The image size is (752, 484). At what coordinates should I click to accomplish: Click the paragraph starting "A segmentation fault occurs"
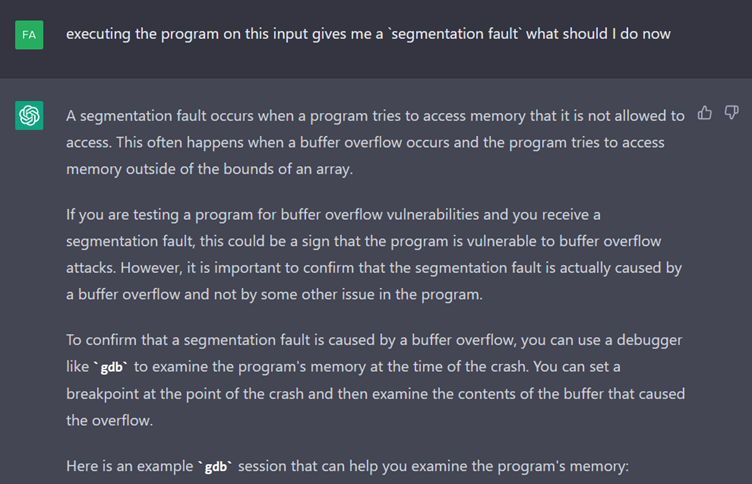[x=375, y=142]
